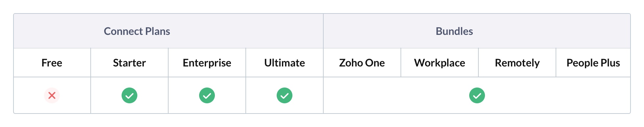644x127 pixels.
Task: Click the Free column header
Action: point(52,63)
